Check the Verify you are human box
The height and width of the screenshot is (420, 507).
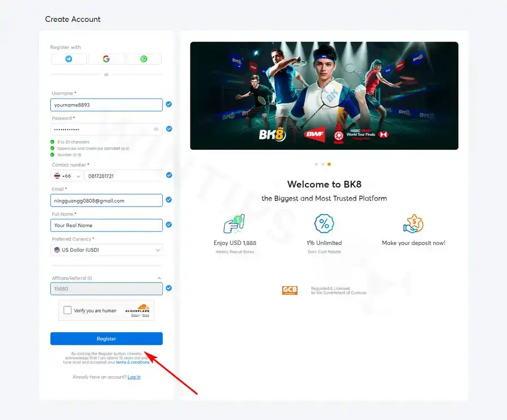(67, 310)
